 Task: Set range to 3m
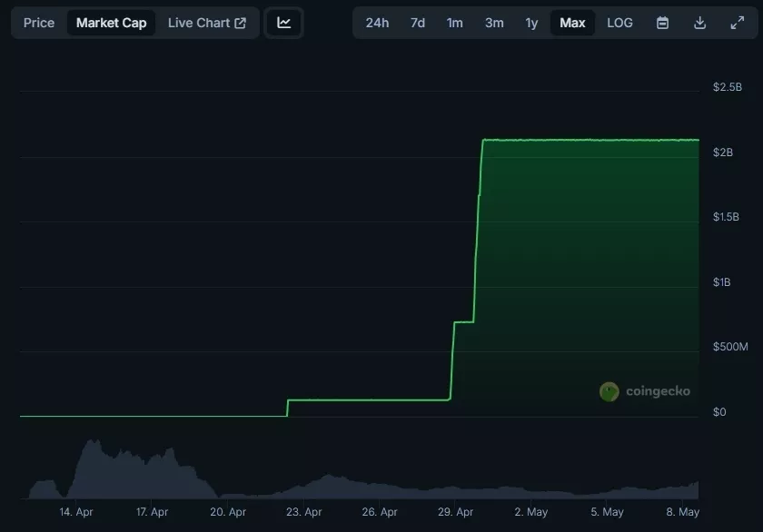pyautogui.click(x=494, y=23)
